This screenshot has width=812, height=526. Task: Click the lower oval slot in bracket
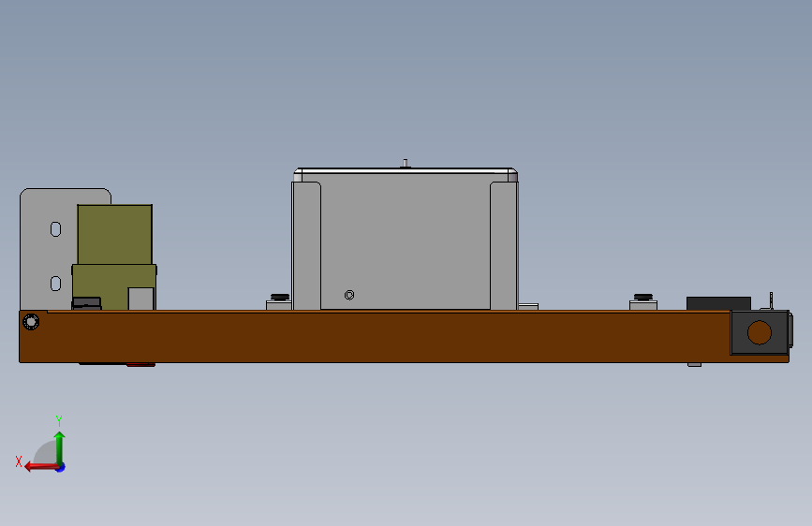click(x=56, y=284)
